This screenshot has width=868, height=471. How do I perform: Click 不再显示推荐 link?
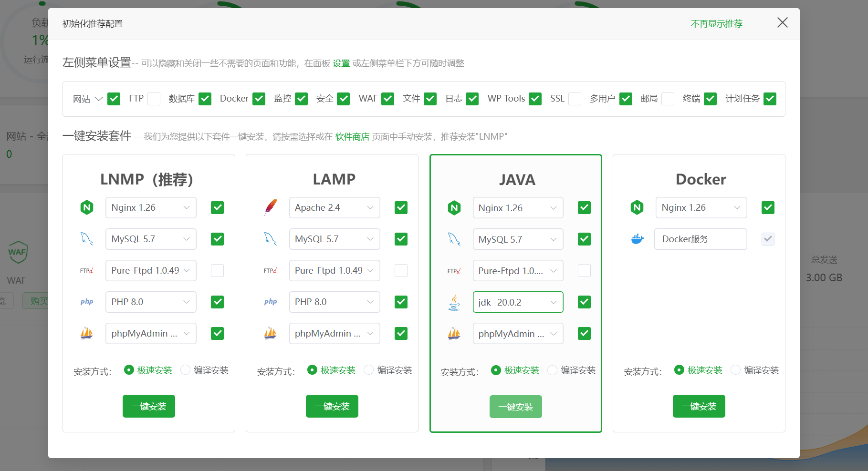pos(717,23)
